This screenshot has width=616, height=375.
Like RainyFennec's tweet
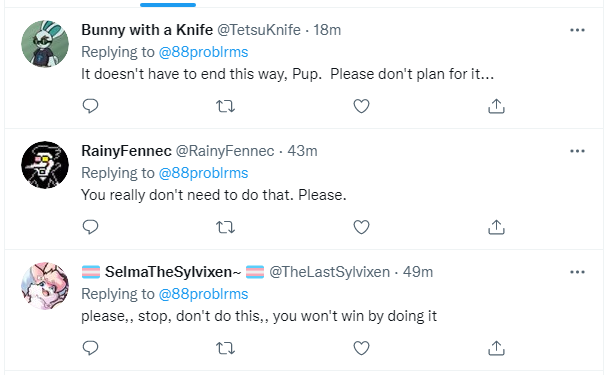click(x=361, y=227)
